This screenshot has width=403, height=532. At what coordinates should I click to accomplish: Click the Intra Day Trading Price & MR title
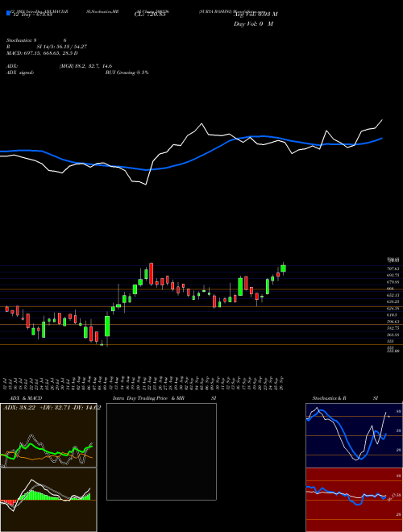(148, 398)
